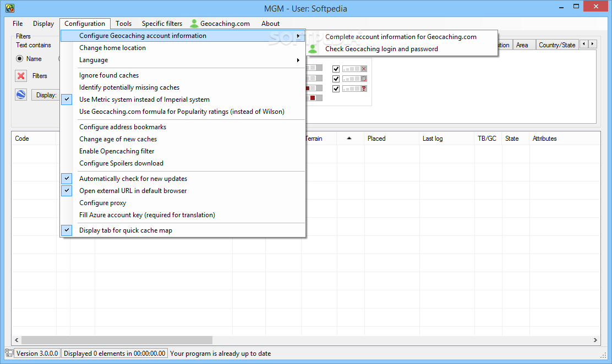Toggle Open external URL in default browser
612x364 pixels.
pyautogui.click(x=183, y=191)
